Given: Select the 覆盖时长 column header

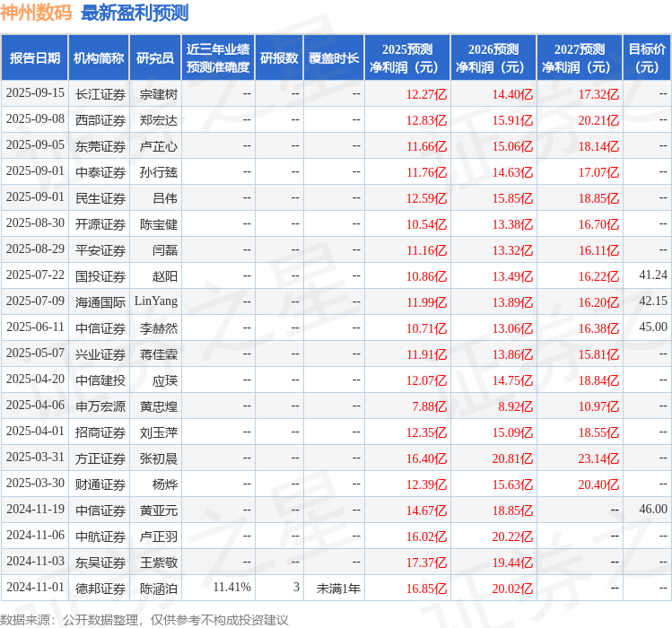Looking at the screenshot, I should (x=334, y=58).
